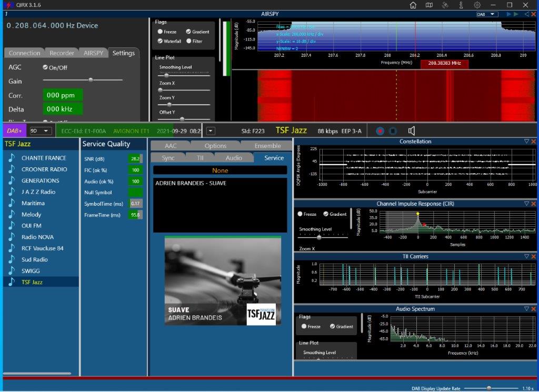Open the dropdown arrow left of SId
This screenshot has width=539, height=392.
click(x=211, y=131)
